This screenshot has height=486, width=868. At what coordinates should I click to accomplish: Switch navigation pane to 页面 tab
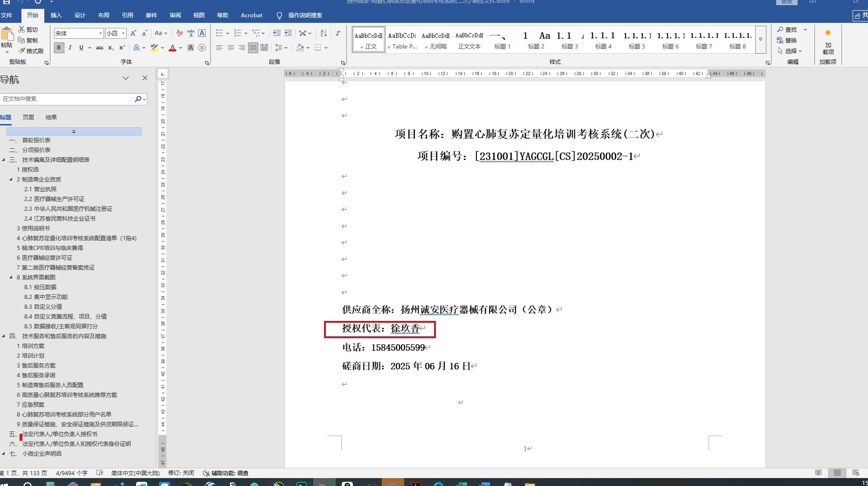pos(28,118)
